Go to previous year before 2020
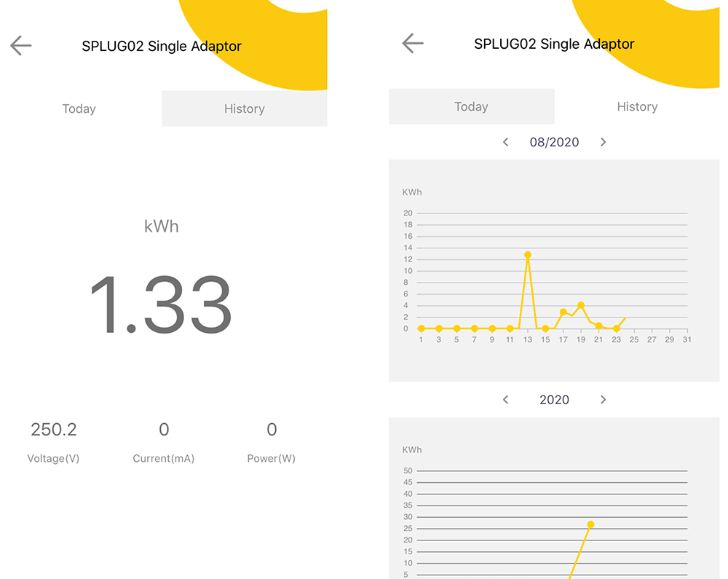The width and height of the screenshot is (728, 579). pyautogui.click(x=505, y=400)
